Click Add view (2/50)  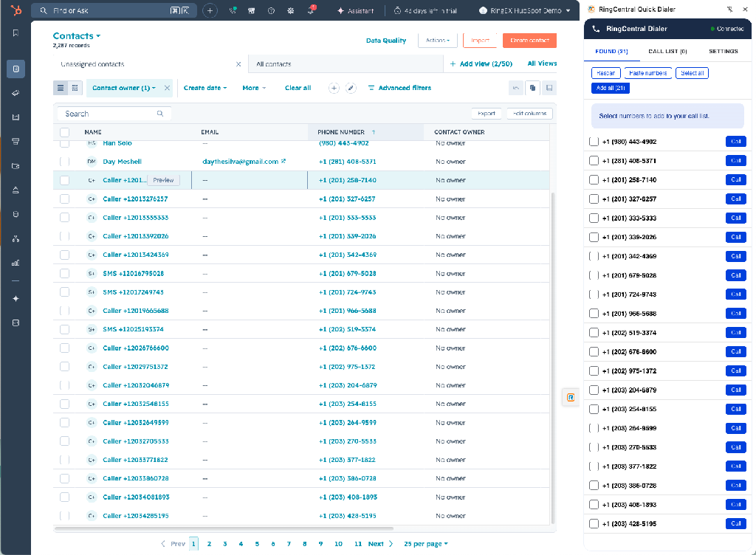pos(481,63)
